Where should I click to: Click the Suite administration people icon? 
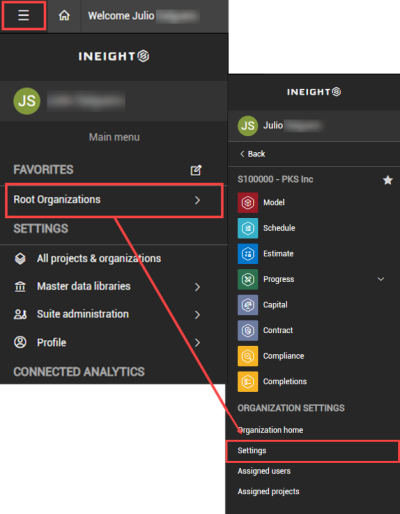point(20,314)
